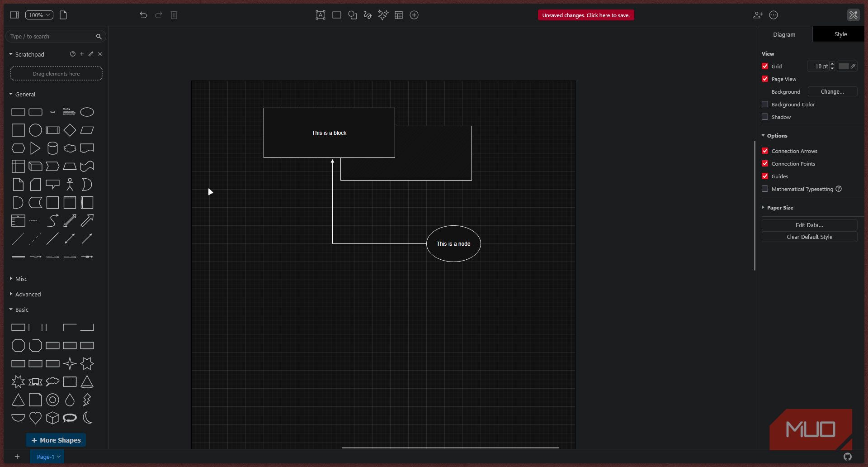Add a new page with plus button

tap(17, 457)
